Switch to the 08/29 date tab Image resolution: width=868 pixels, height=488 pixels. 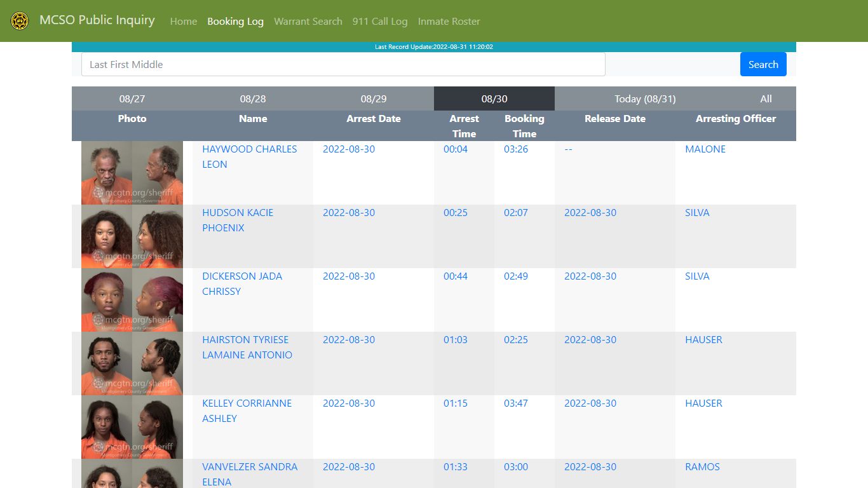click(374, 98)
